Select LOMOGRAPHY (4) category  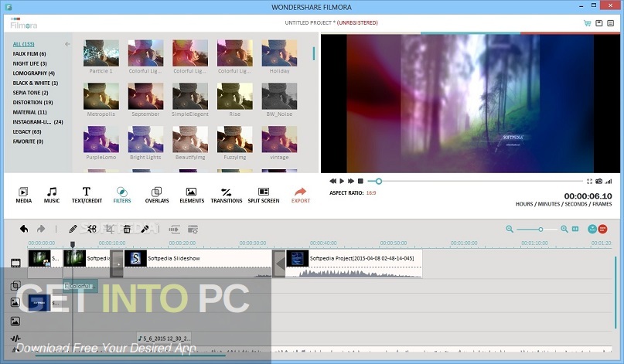coord(33,73)
